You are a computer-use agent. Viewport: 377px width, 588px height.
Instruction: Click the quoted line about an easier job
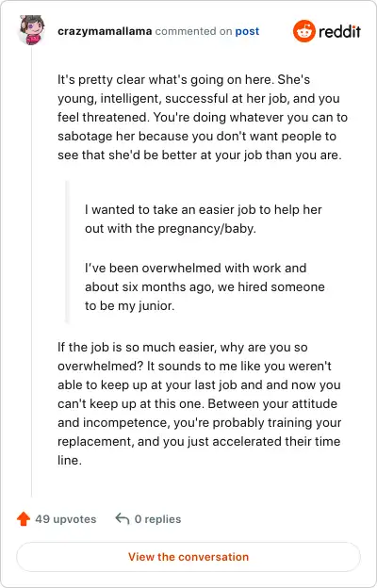click(x=204, y=219)
